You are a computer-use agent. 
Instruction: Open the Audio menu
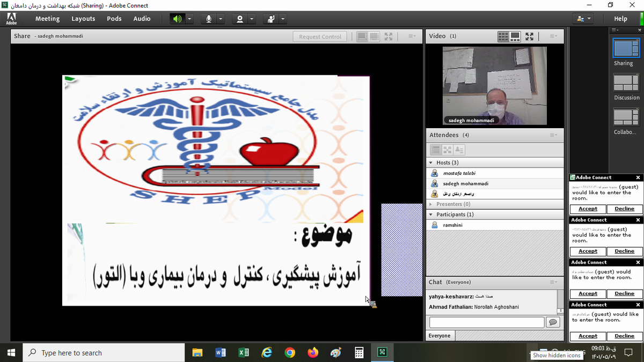tap(142, 19)
